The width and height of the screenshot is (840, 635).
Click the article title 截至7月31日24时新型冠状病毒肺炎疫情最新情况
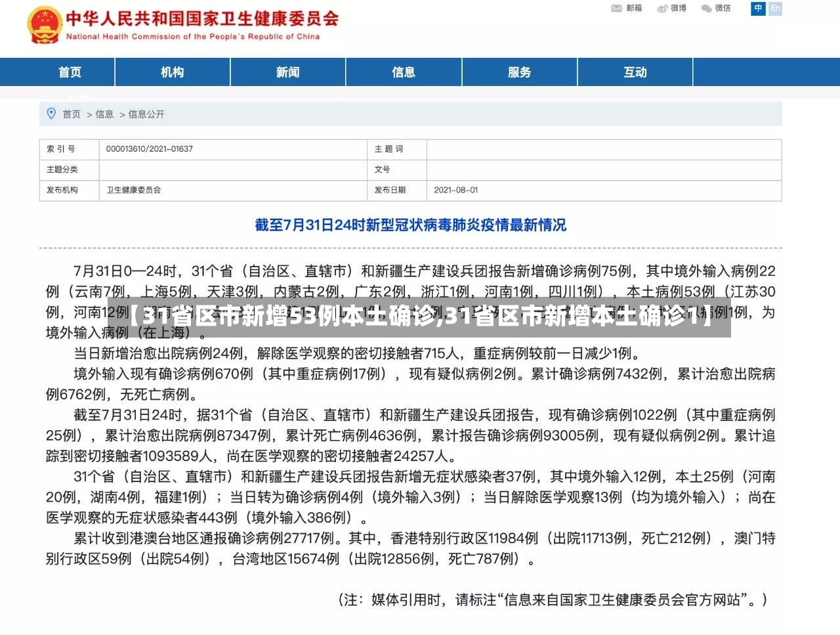point(411,225)
